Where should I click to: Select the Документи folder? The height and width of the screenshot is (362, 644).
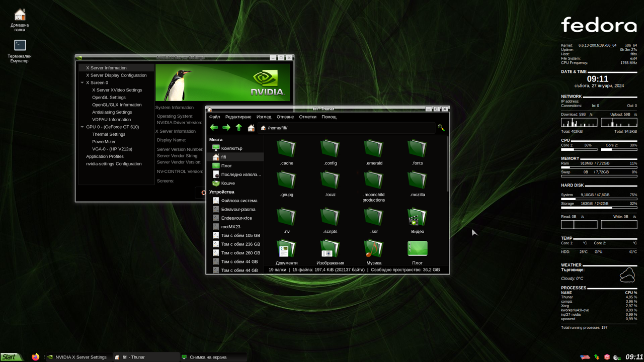pyautogui.click(x=287, y=252)
